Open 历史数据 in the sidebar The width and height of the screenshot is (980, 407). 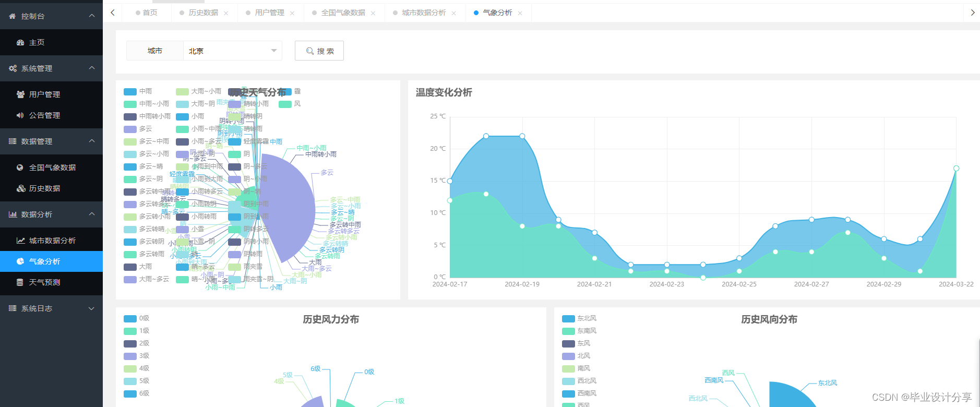(51, 188)
